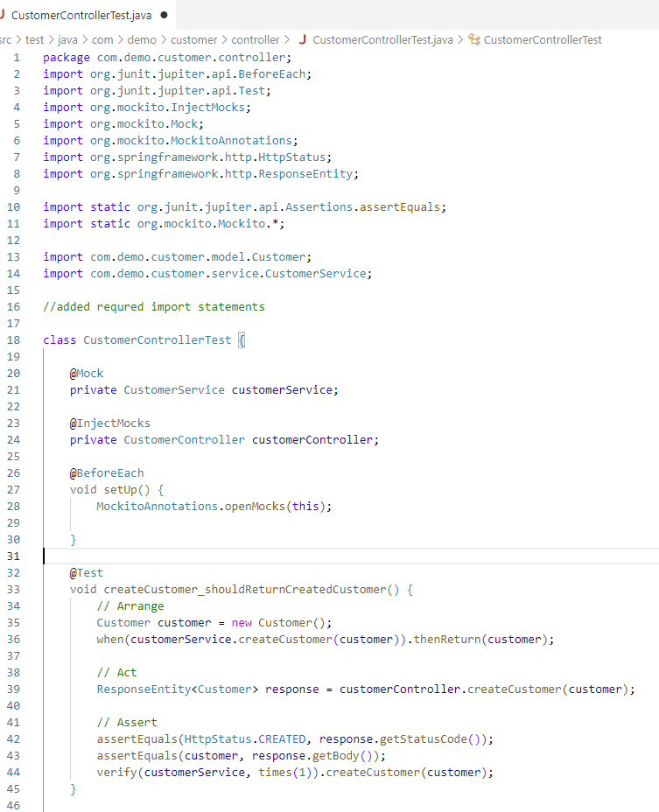This screenshot has height=812, width=659.
Task: Click 'HttpStatus' in the line 7 import
Action: pos(292,157)
